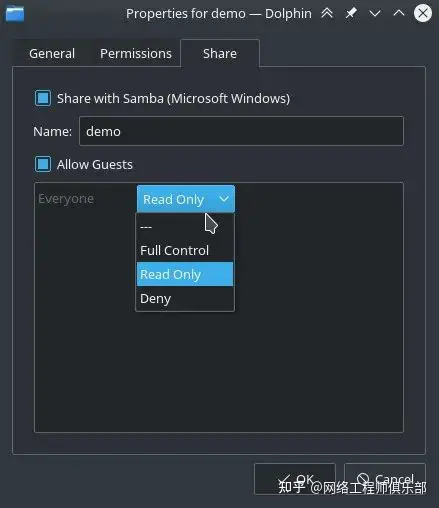Minimize the window with the down chevron
Viewport: 439px width, 508px height.
pyautogui.click(x=375, y=13)
